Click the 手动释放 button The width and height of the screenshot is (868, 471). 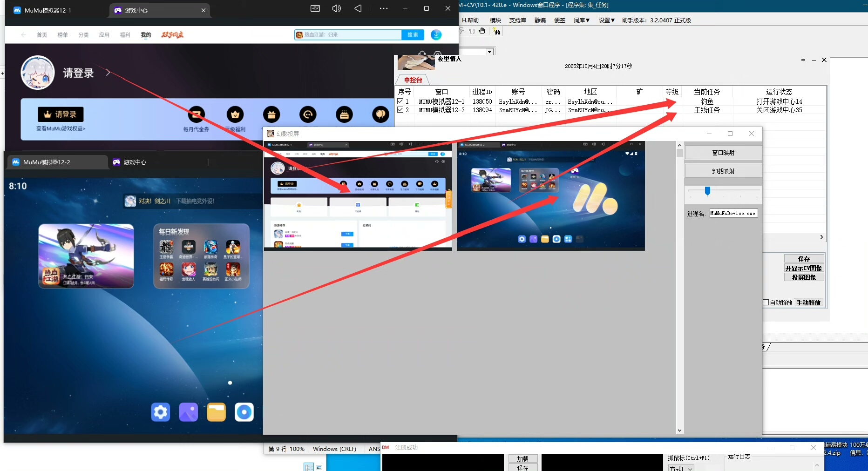click(x=808, y=303)
